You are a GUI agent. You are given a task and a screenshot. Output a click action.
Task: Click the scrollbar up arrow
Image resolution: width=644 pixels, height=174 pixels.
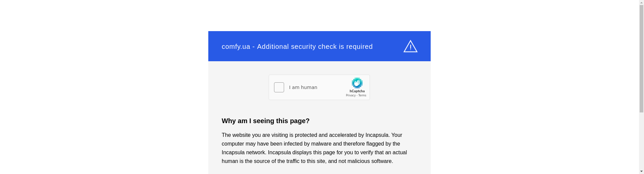pos(641,2)
